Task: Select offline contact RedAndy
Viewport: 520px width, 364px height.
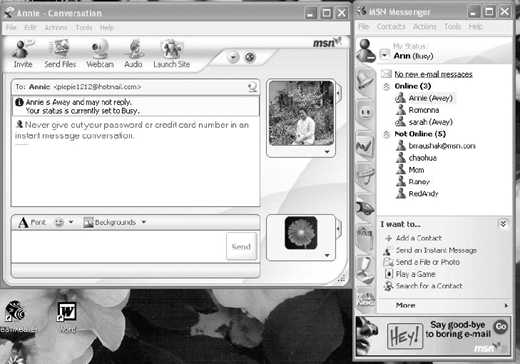Action: [x=417, y=194]
